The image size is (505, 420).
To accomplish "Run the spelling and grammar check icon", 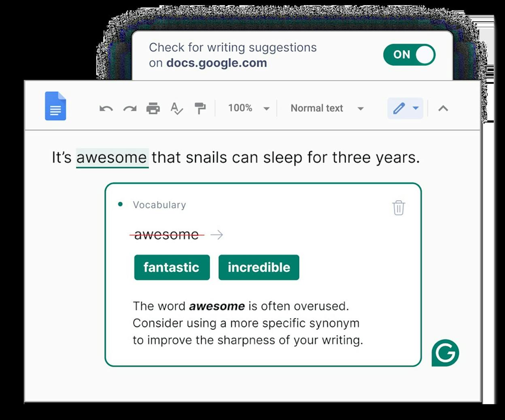I will pyautogui.click(x=176, y=108).
